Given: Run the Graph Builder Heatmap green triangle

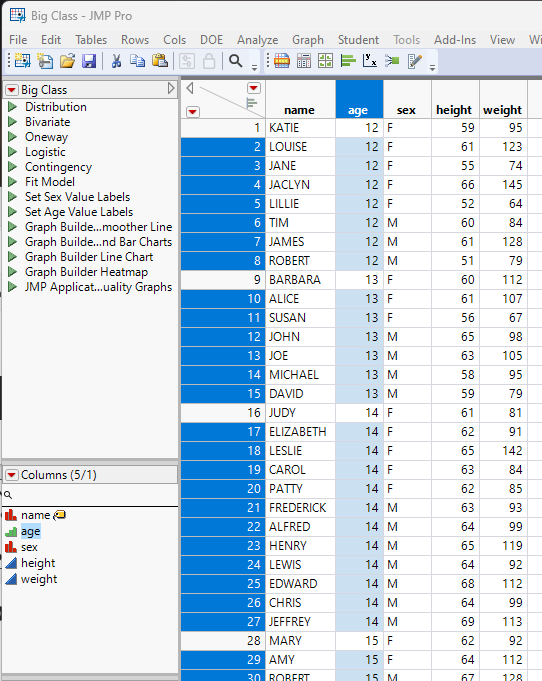Looking at the screenshot, I should (13, 272).
